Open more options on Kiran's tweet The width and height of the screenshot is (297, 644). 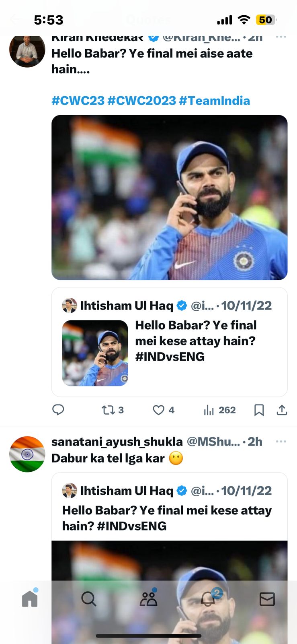pos(281,37)
